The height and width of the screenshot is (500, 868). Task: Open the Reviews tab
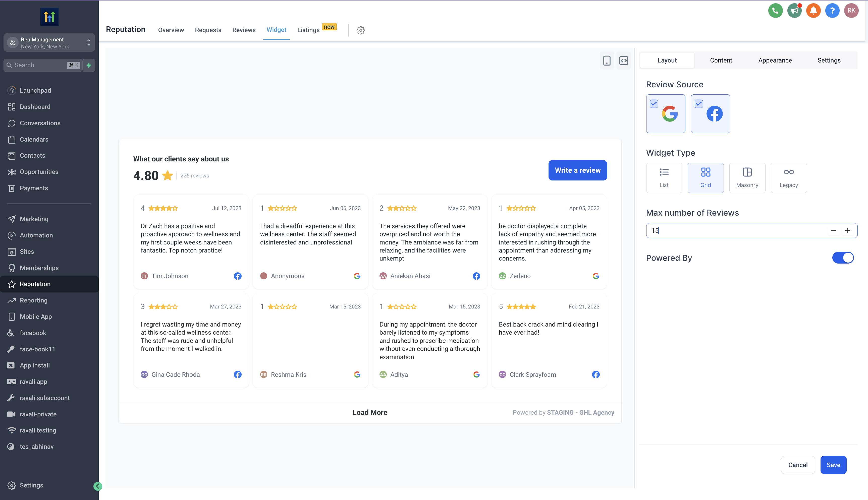click(244, 30)
